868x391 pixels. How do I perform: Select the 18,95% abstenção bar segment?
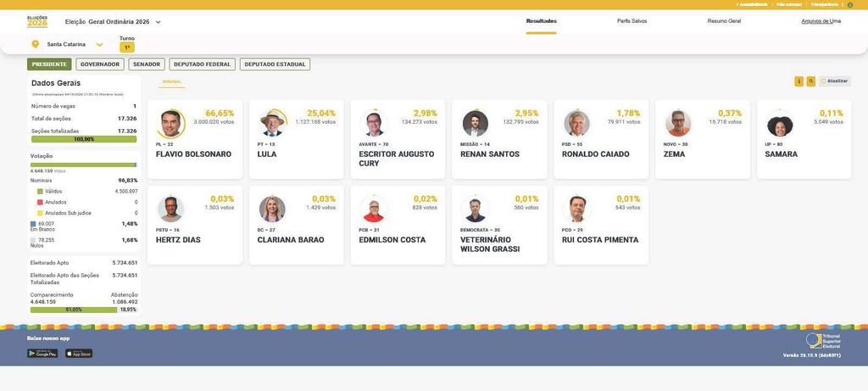pos(128,310)
